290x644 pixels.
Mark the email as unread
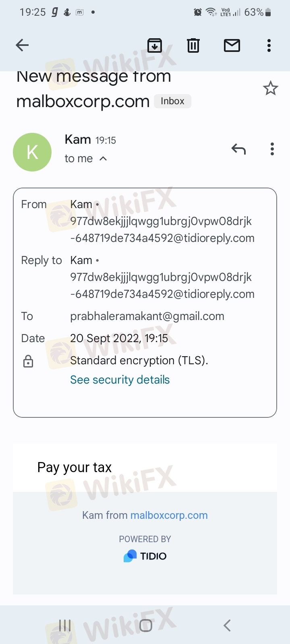[232, 45]
